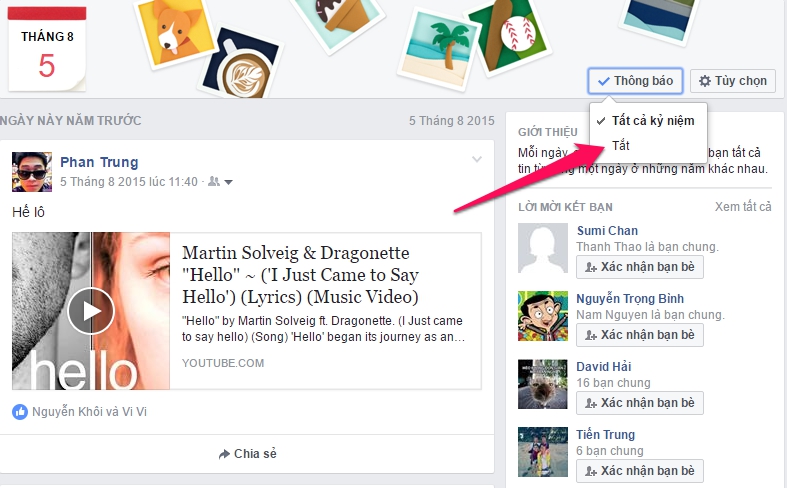This screenshot has height=488, width=787.
Task: Confirm friend request from David Hải
Action: [640, 403]
